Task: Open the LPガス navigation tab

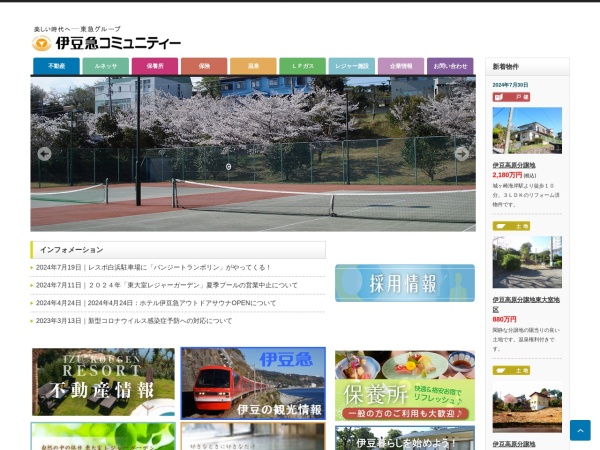Action: coord(303,66)
